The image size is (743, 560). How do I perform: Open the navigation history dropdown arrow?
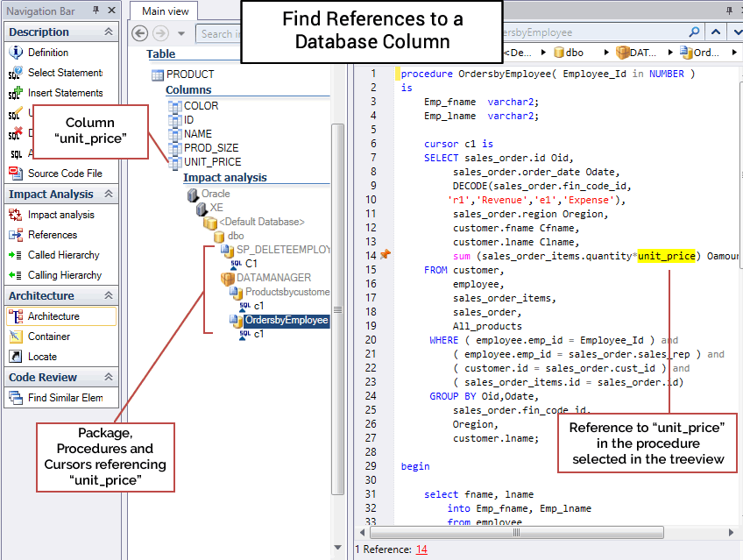click(180, 33)
